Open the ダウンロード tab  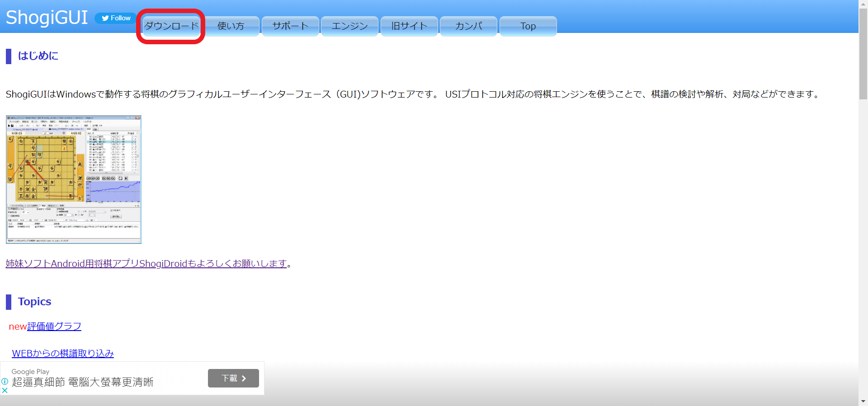pyautogui.click(x=171, y=26)
